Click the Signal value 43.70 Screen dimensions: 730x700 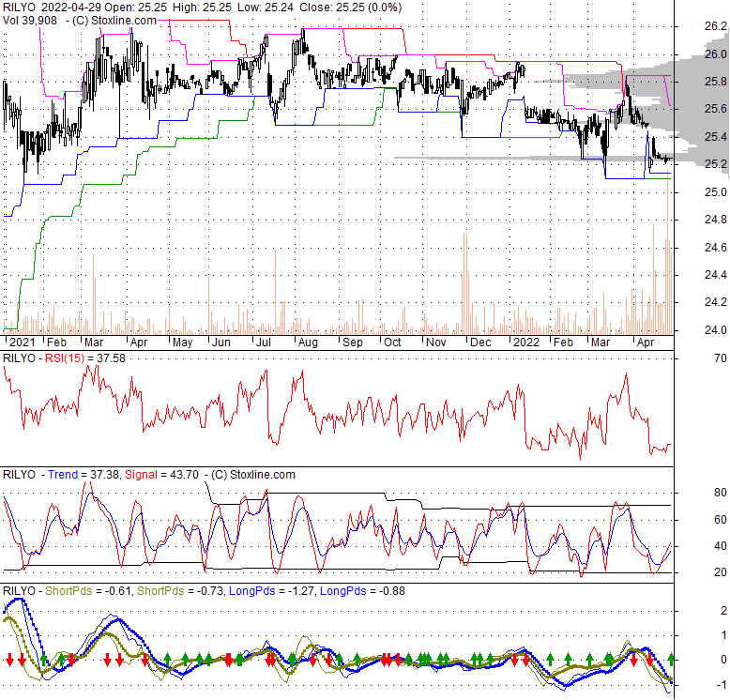coord(184,475)
